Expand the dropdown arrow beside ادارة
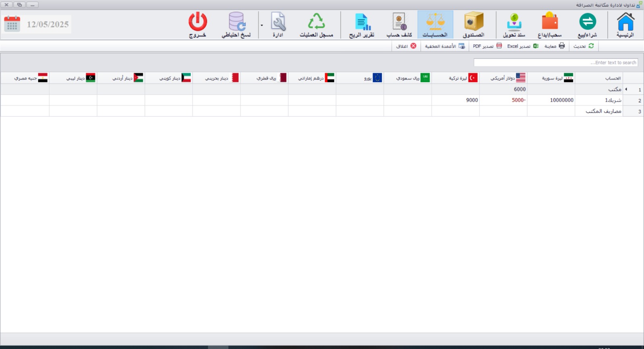 tap(262, 25)
